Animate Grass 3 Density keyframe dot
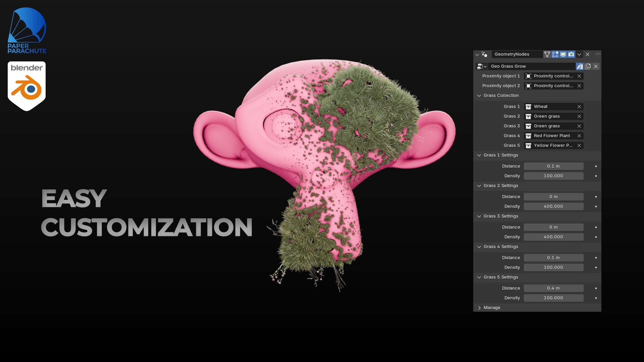 coord(596,237)
